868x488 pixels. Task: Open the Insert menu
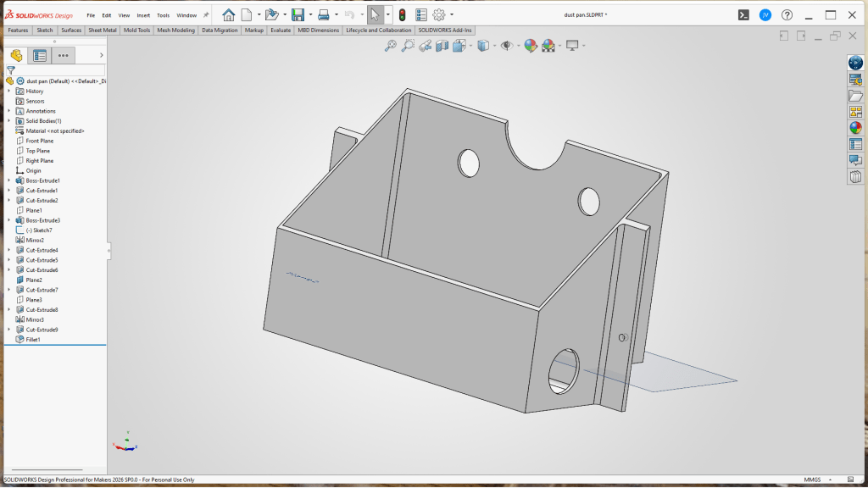pyautogui.click(x=143, y=15)
